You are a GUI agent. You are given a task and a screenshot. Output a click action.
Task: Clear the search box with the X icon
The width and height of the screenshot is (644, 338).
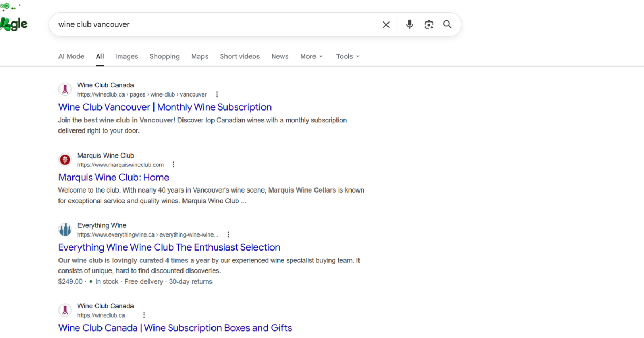(x=386, y=25)
